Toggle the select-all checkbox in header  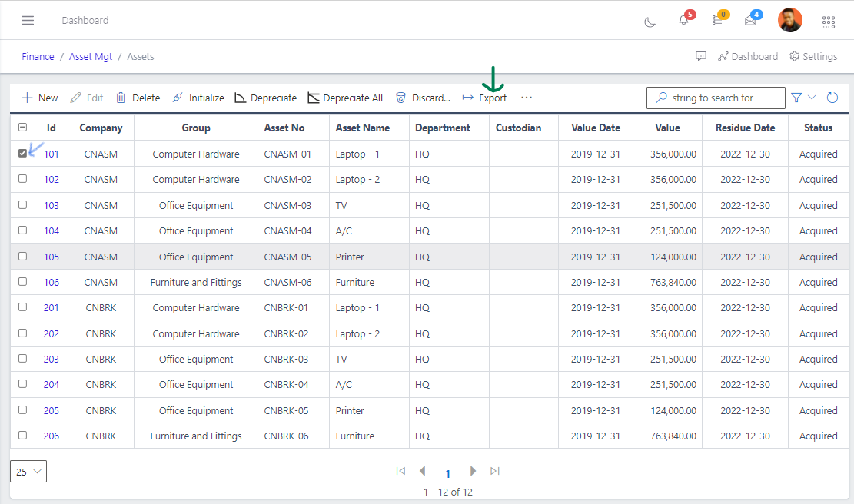tap(22, 127)
